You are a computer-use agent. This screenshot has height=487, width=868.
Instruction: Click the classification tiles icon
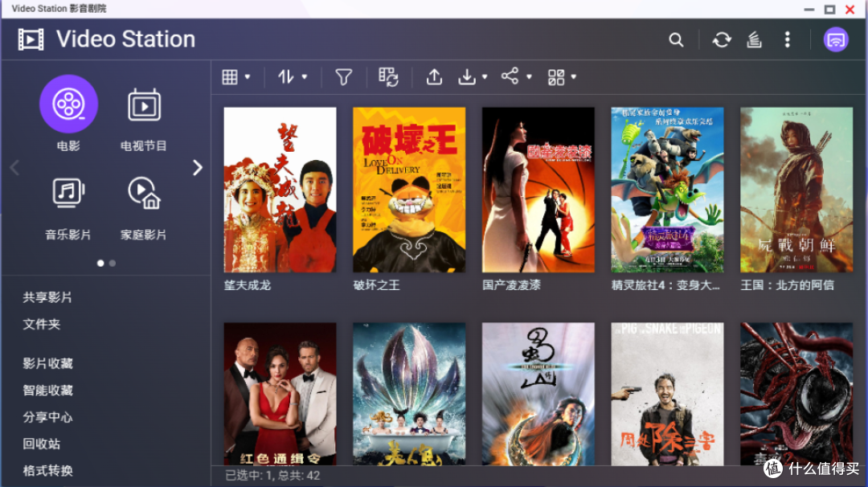556,77
